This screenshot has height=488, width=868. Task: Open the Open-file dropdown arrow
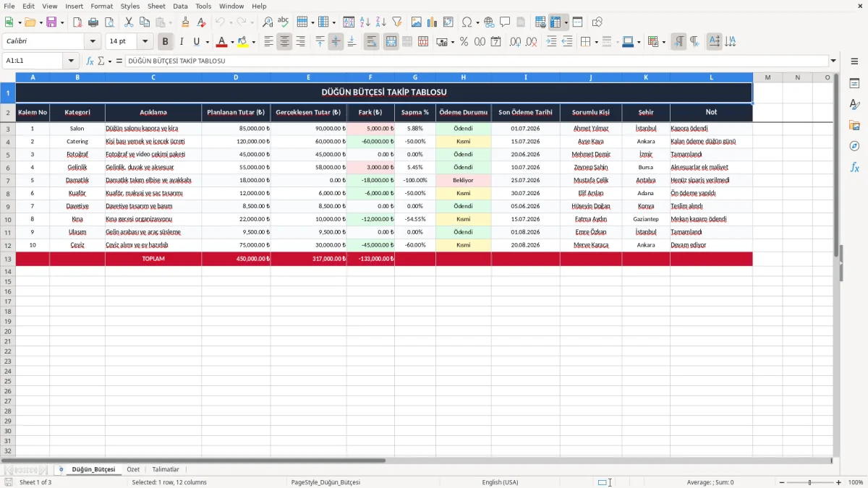40,22
